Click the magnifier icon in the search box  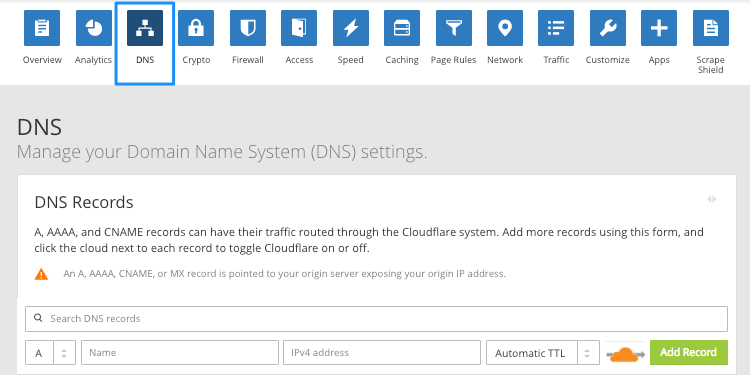38,318
